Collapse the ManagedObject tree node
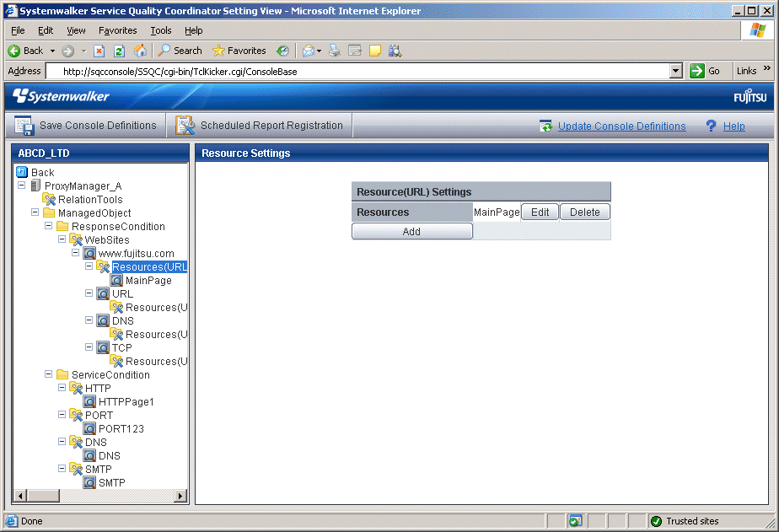Viewport: 779px width, 532px height. 35,212
